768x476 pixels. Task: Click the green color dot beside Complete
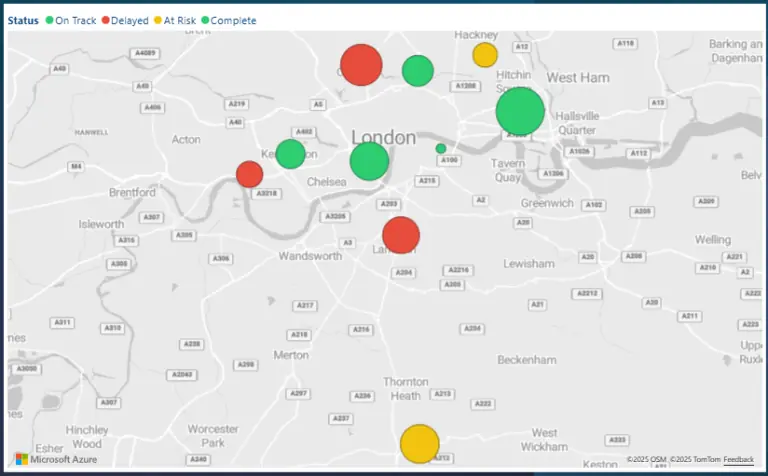point(205,20)
